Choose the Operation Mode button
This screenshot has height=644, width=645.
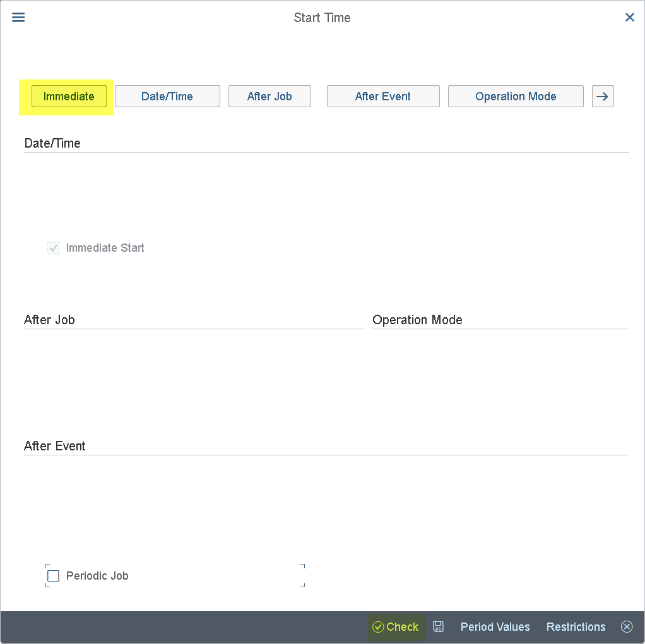click(x=515, y=97)
